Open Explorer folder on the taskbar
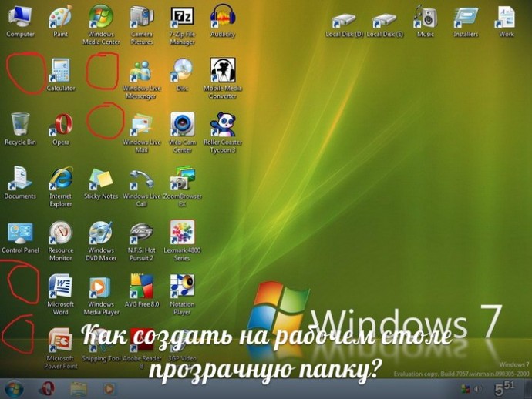Viewport: 532px width, 399px height. click(79, 389)
